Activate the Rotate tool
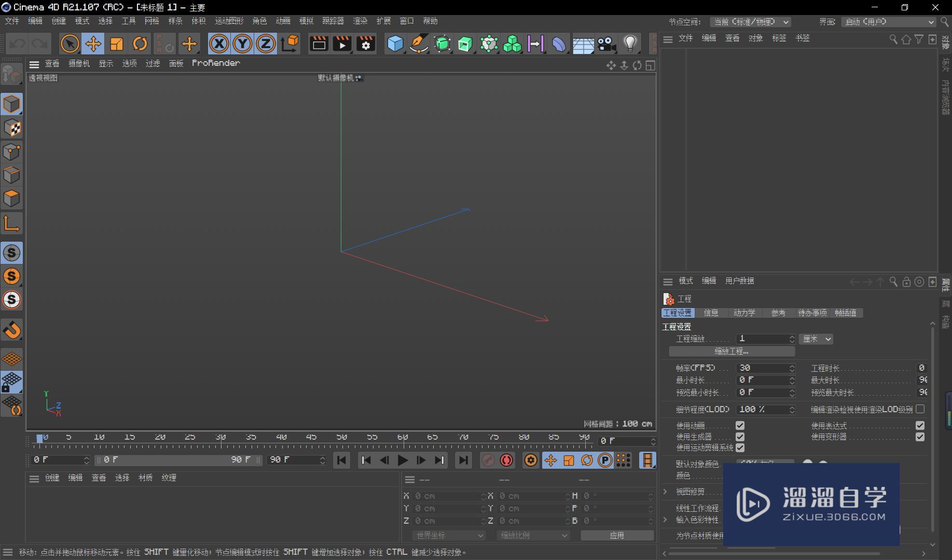 (140, 44)
